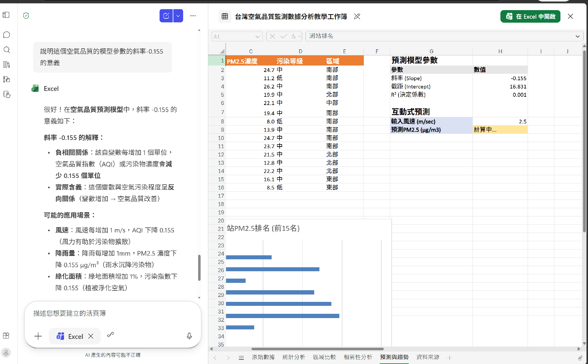The height and width of the screenshot is (364, 588).
Task: Expand the formula bar chevron
Action: coord(578,36)
